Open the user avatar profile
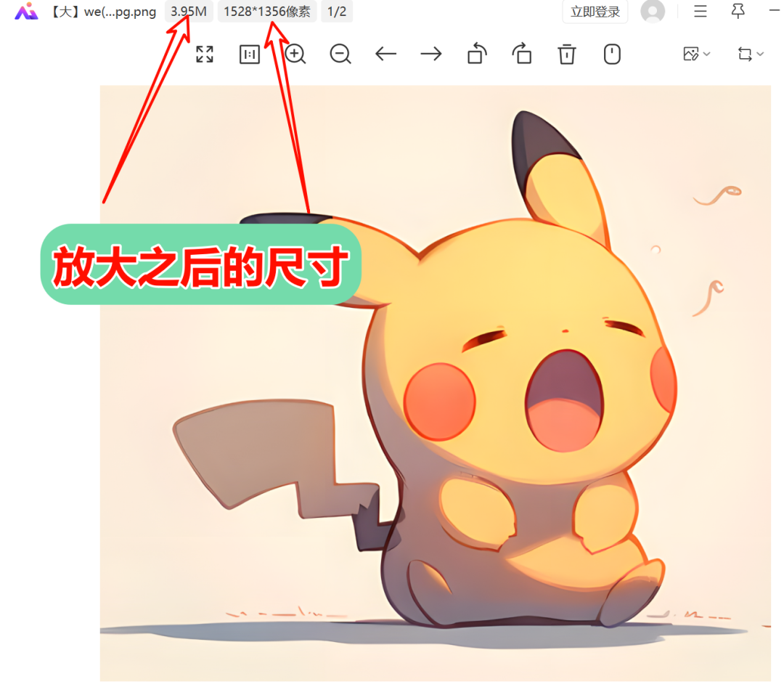The height and width of the screenshot is (695, 784). (653, 11)
